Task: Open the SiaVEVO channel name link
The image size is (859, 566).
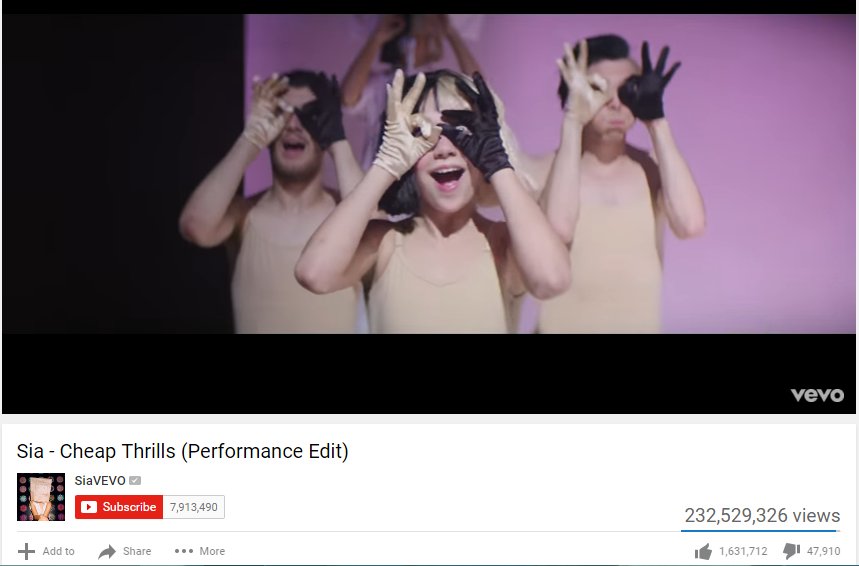Action: point(100,481)
